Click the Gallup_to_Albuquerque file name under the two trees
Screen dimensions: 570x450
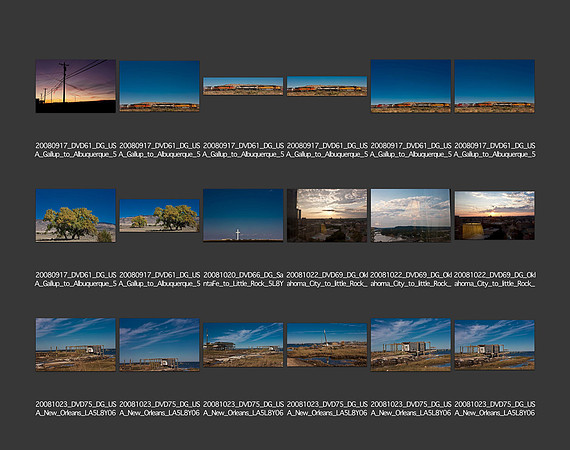[160, 279]
